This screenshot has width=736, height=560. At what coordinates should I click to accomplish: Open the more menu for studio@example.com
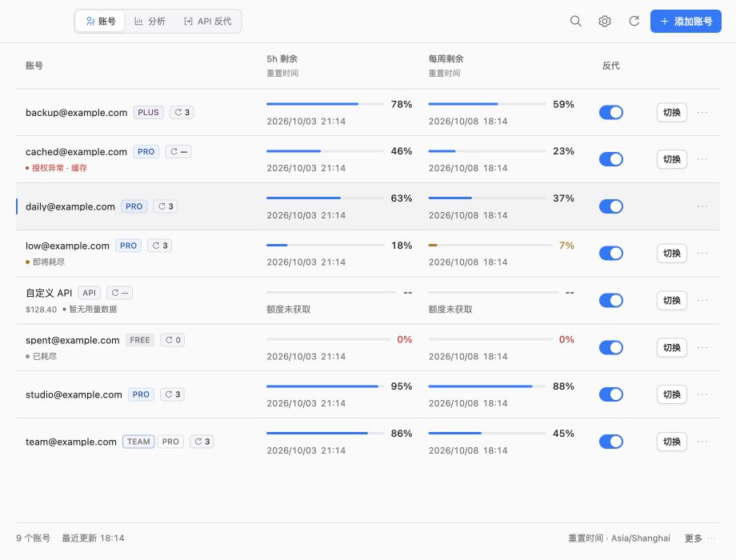click(702, 394)
